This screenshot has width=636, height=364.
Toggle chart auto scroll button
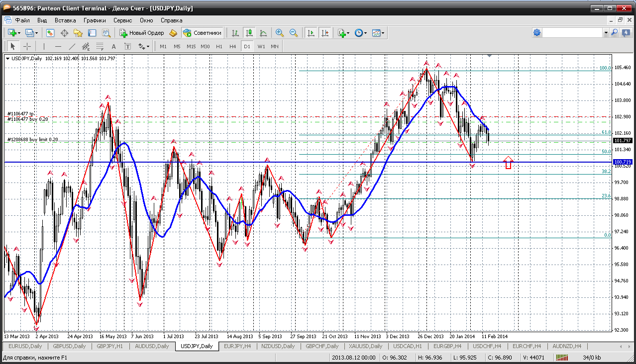[311, 33]
